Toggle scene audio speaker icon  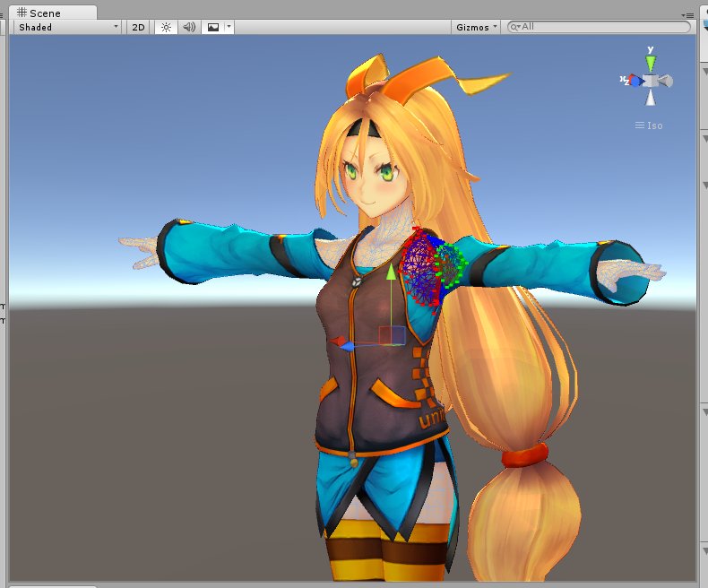pos(189,27)
